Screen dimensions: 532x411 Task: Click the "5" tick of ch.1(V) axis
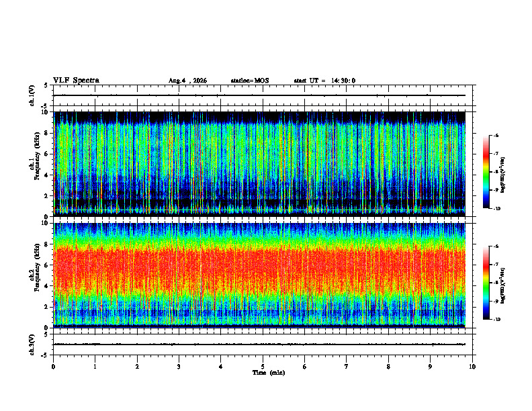(46, 86)
